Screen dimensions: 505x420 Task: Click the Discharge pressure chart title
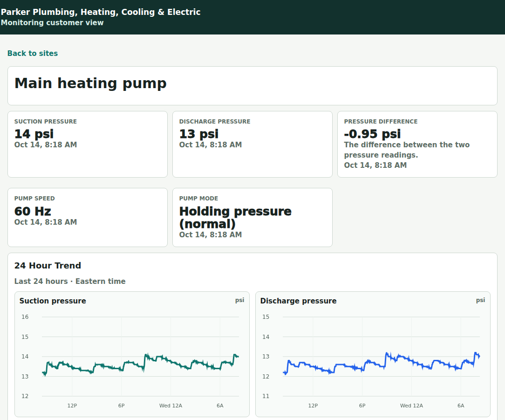[298, 301]
